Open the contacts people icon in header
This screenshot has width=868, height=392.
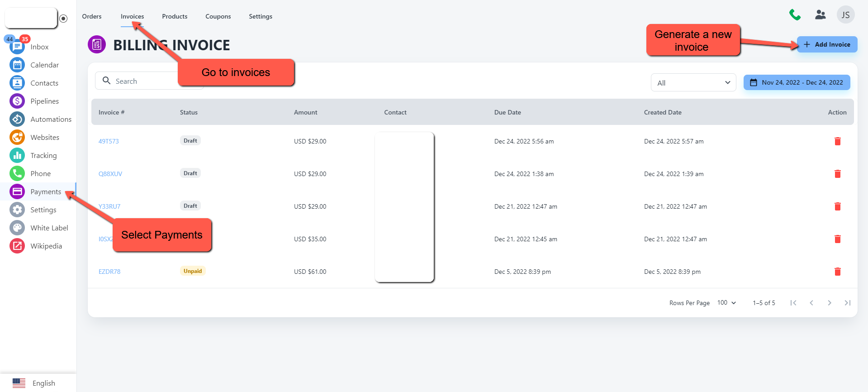[x=820, y=15]
